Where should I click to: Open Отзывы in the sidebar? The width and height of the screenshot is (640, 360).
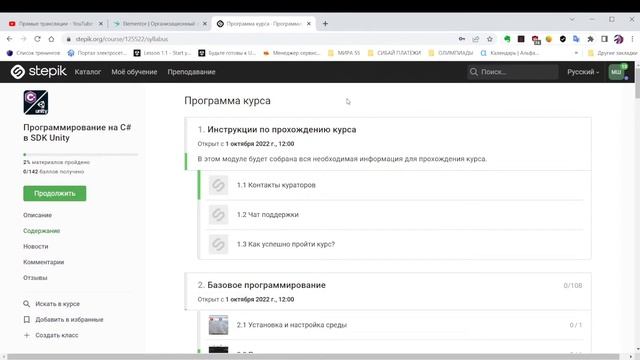[x=35, y=278]
